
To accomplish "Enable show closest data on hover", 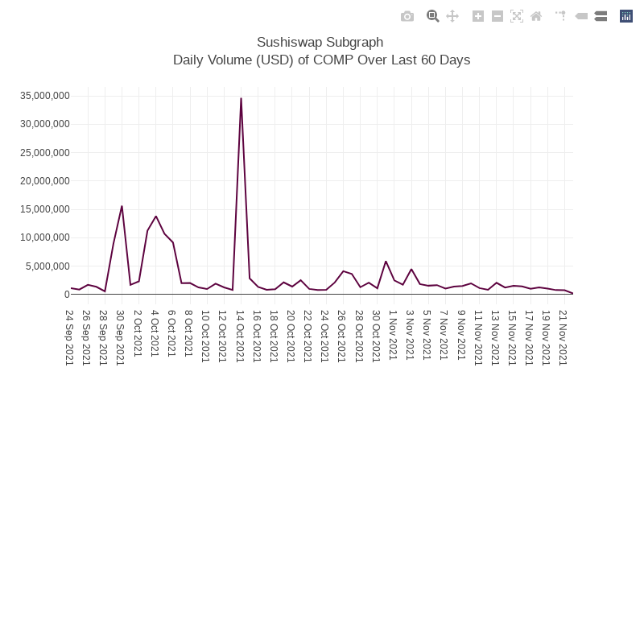I will tap(581, 16).
